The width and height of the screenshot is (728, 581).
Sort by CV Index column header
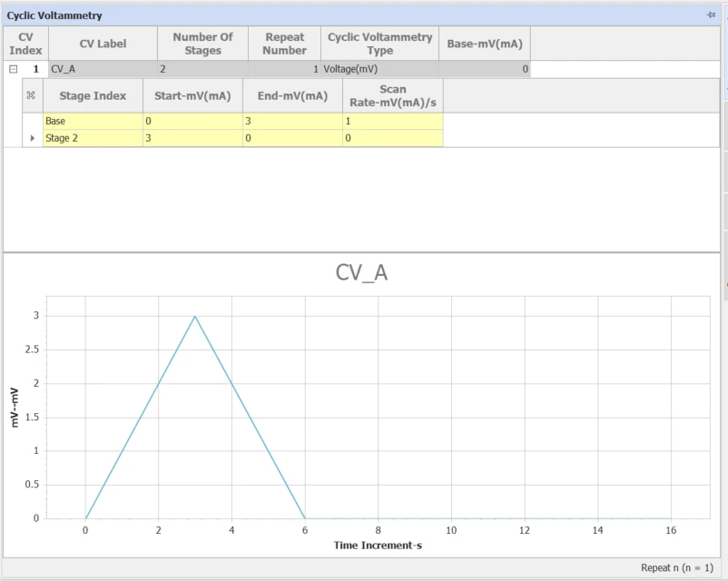click(x=26, y=44)
